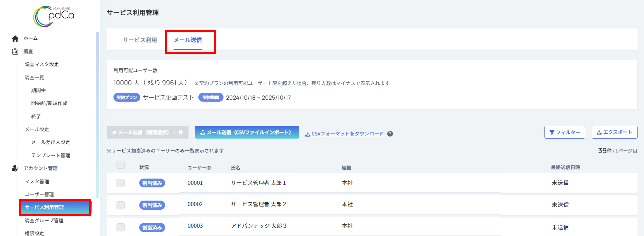This screenshot has width=644, height=236.
Task: Click the home icon in the sidebar
Action: pos(15,38)
